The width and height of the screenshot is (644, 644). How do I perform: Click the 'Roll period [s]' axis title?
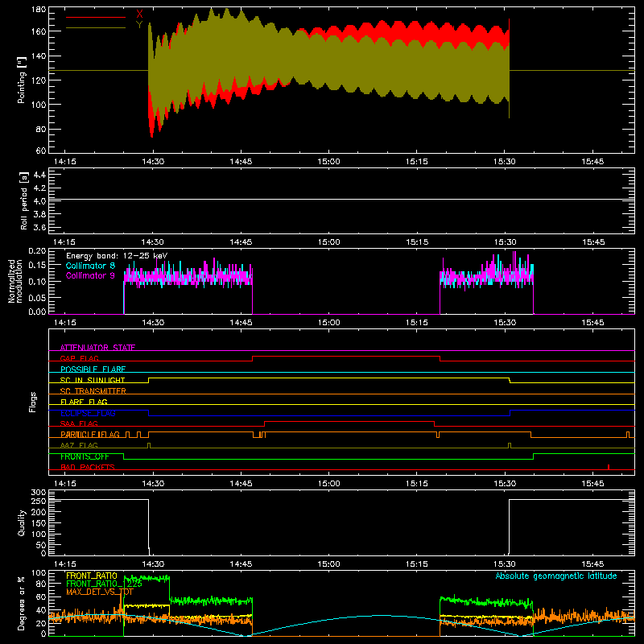click(x=23, y=200)
